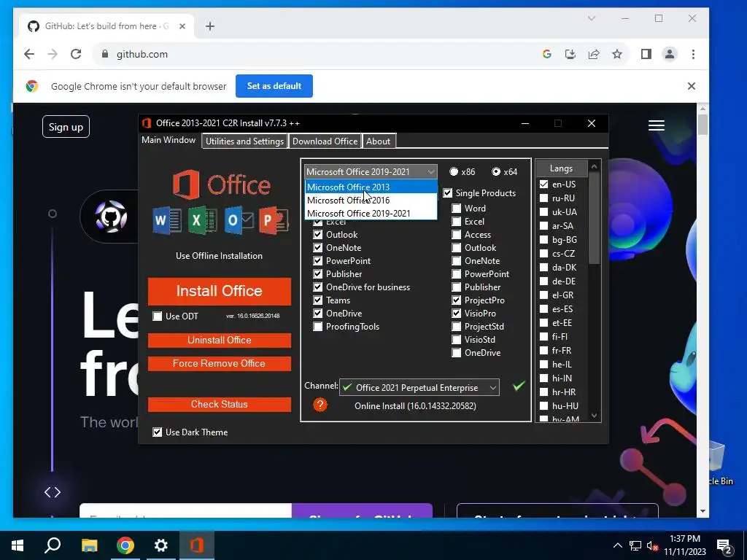Click the Sign up button on GitHub
This screenshot has width=747, height=560.
point(66,127)
